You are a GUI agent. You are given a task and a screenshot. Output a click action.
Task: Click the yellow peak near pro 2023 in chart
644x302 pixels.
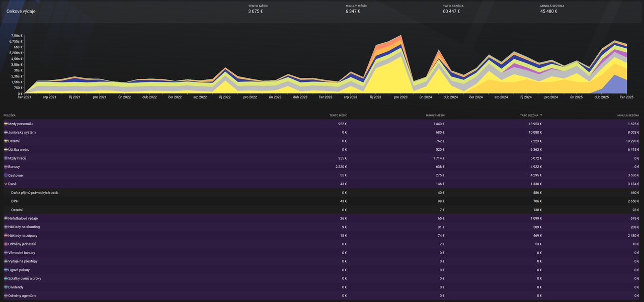tap(401, 56)
